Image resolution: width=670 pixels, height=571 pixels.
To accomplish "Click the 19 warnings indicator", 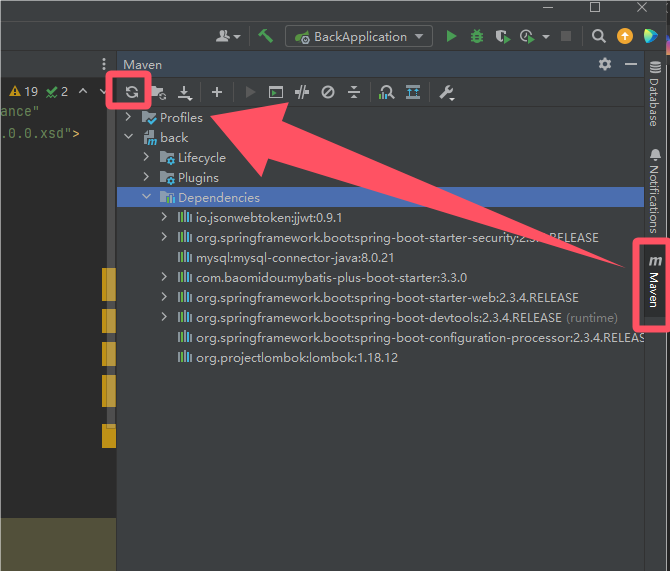I will (24, 91).
